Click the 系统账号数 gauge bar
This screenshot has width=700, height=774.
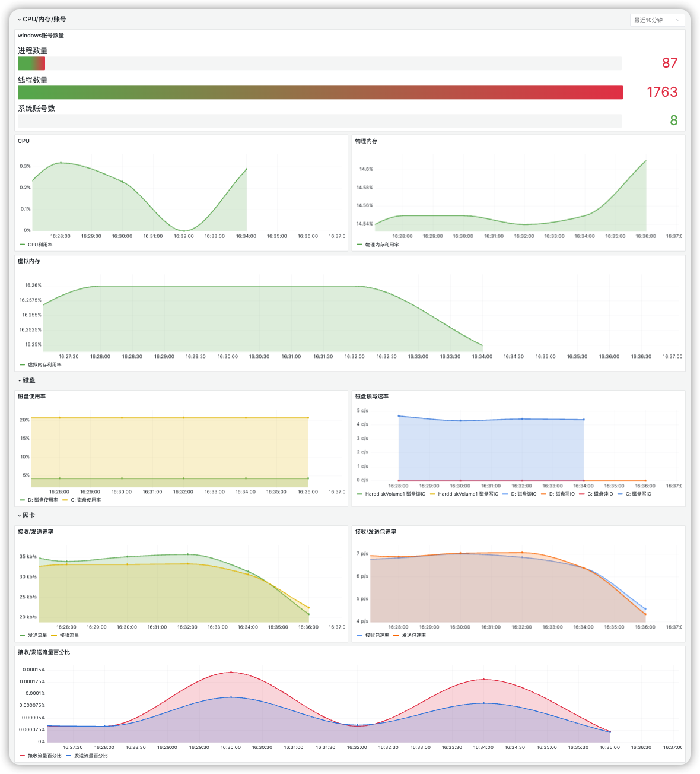[320, 120]
